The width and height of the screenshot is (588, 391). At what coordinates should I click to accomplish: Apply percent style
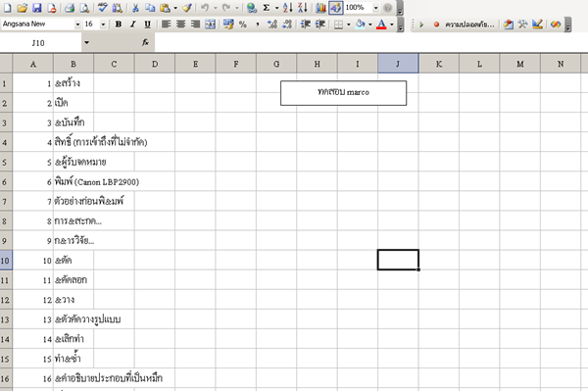coord(243,24)
